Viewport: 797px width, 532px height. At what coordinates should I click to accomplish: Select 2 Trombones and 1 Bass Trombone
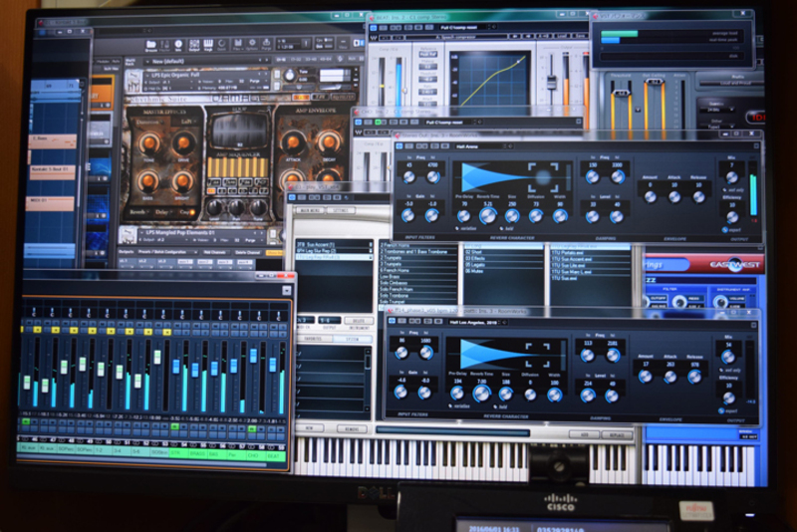tap(416, 251)
